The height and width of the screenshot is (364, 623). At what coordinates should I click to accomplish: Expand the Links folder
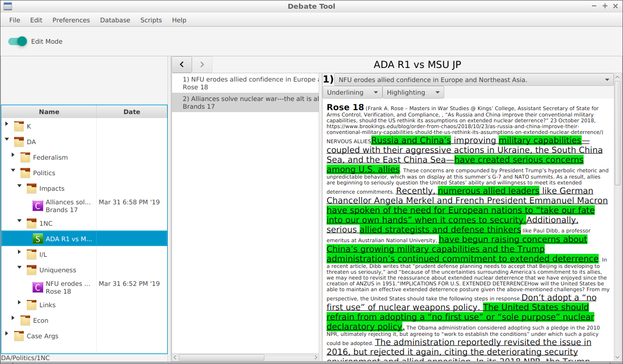[19, 303]
